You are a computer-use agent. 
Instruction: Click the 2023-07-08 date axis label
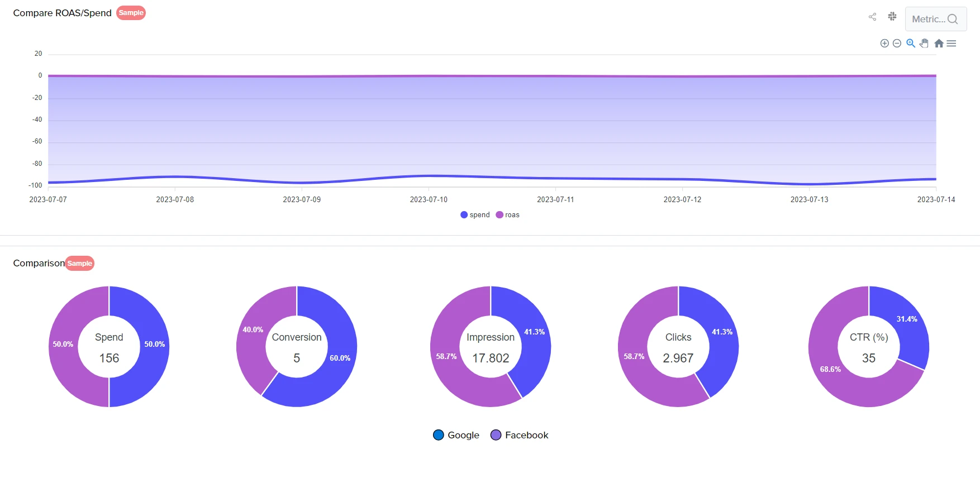click(175, 199)
